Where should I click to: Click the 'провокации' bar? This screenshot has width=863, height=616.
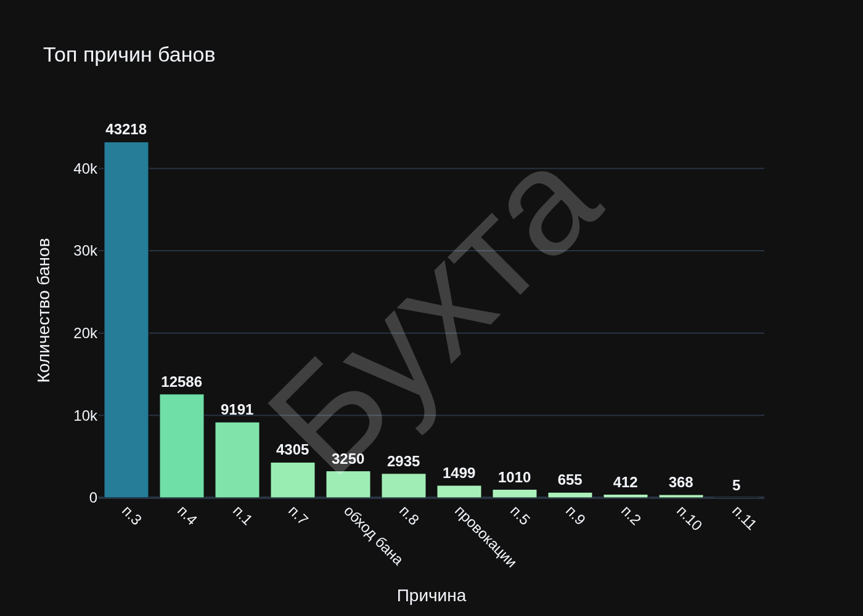(x=459, y=492)
